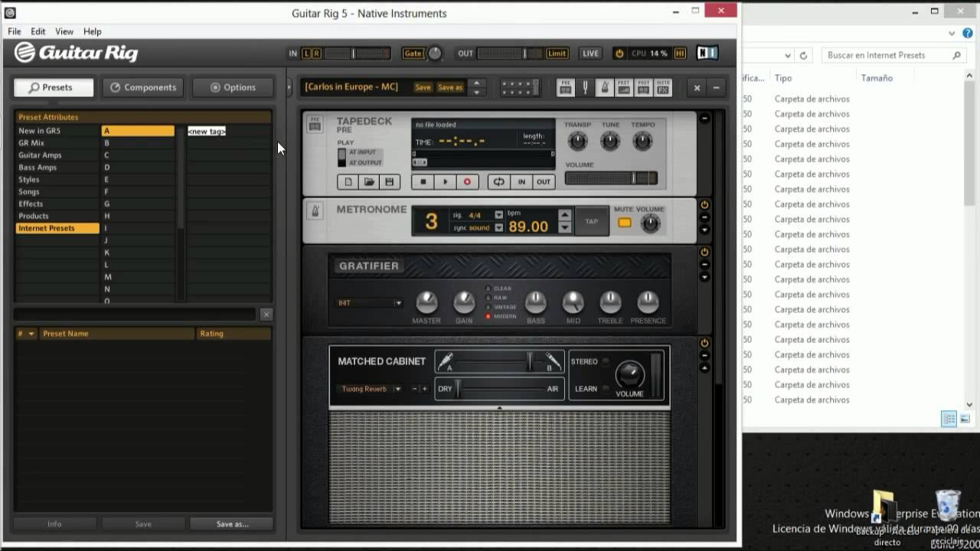Open Metronome time signature dropdown
Screen dimensions: 980x551
click(499, 215)
